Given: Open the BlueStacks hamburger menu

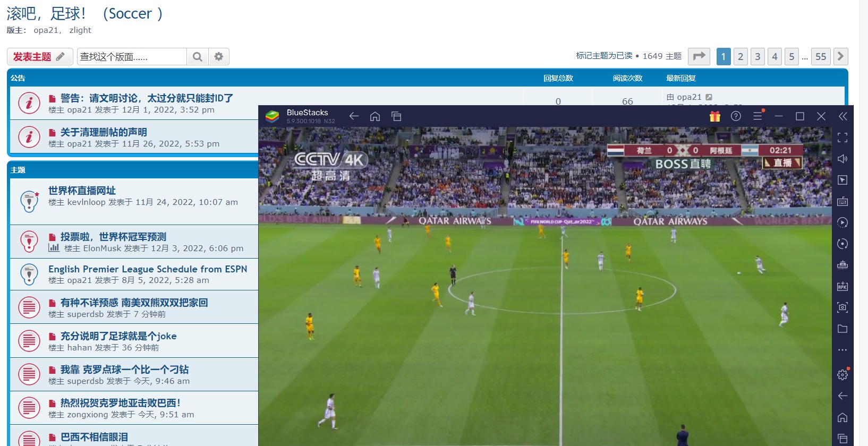Looking at the screenshot, I should pos(758,116).
